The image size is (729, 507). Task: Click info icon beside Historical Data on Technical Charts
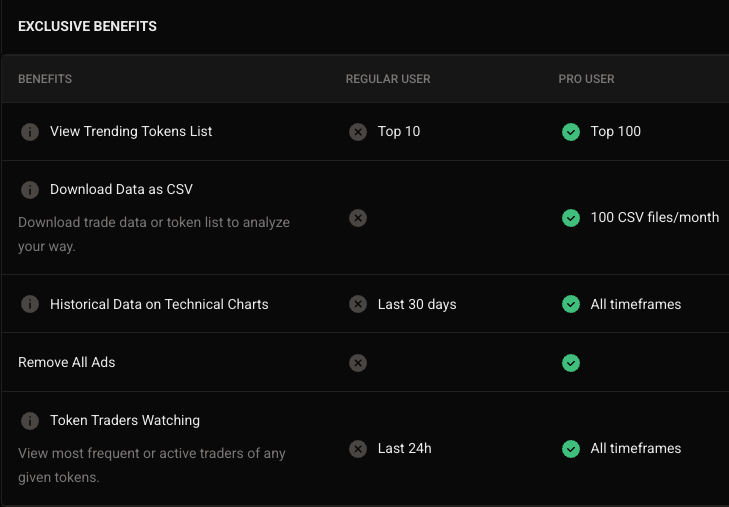tap(30, 304)
